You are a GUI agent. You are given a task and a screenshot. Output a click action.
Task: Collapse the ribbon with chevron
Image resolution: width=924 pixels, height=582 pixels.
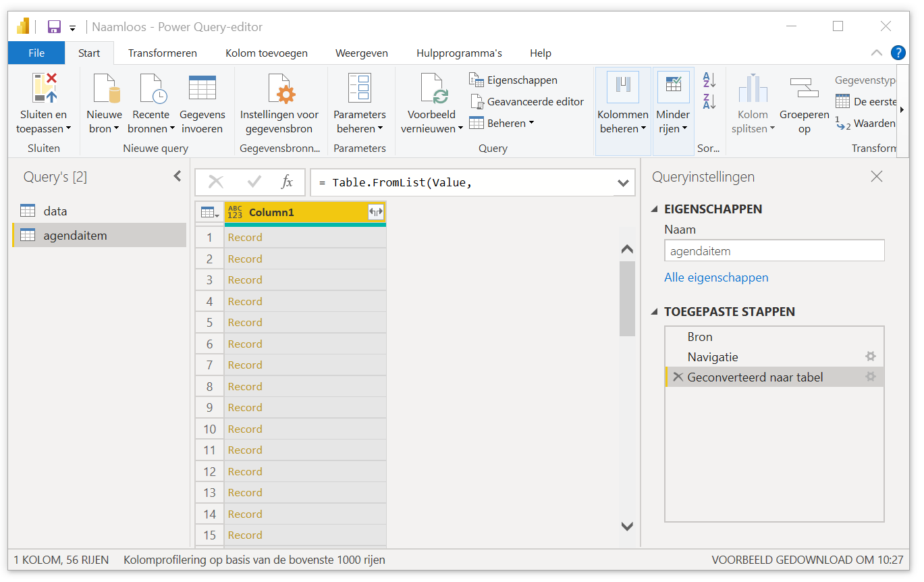pos(876,53)
